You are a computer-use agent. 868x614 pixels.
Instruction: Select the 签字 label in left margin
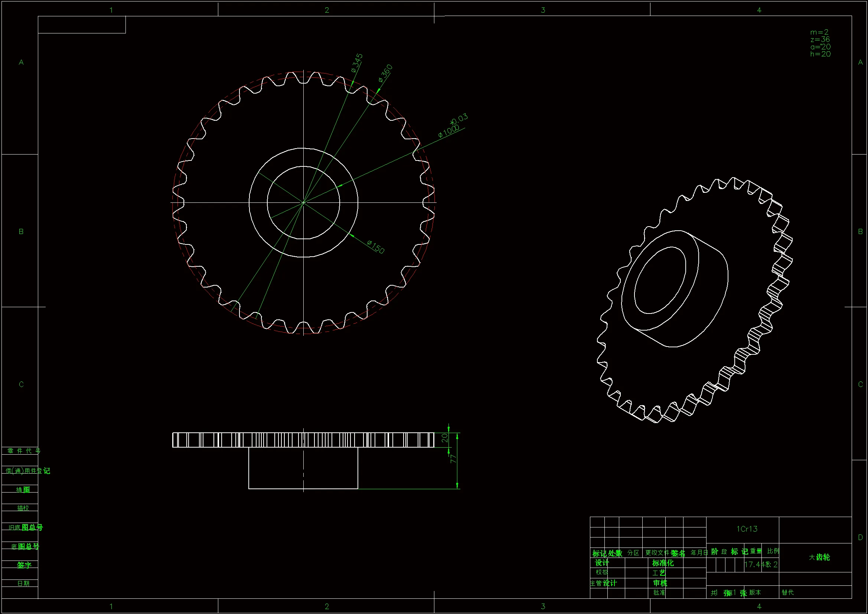click(x=24, y=565)
